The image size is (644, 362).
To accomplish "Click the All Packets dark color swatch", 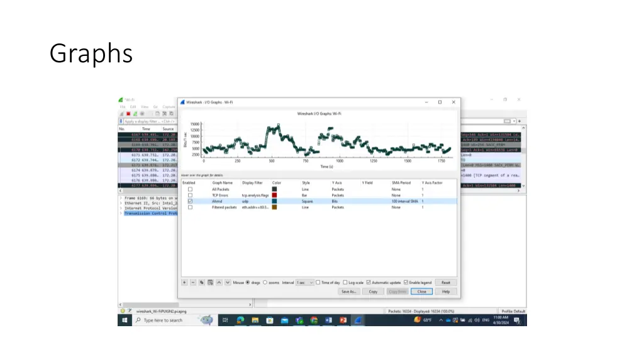I will [274, 189].
